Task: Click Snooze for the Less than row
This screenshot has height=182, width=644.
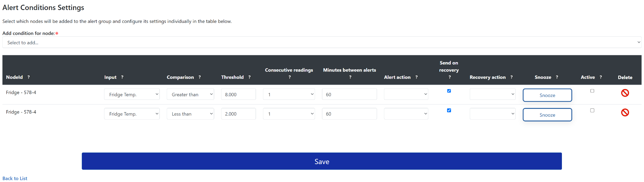Action: pyautogui.click(x=547, y=115)
